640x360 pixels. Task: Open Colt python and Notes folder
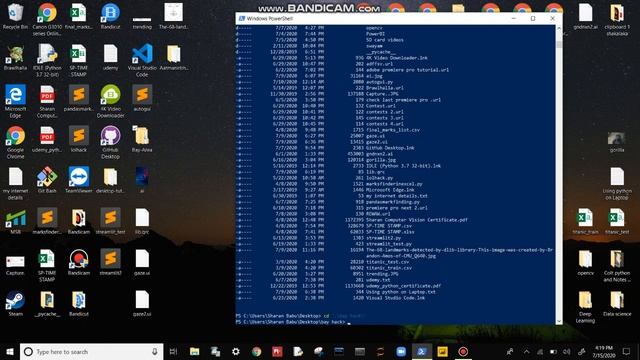[x=617, y=265]
